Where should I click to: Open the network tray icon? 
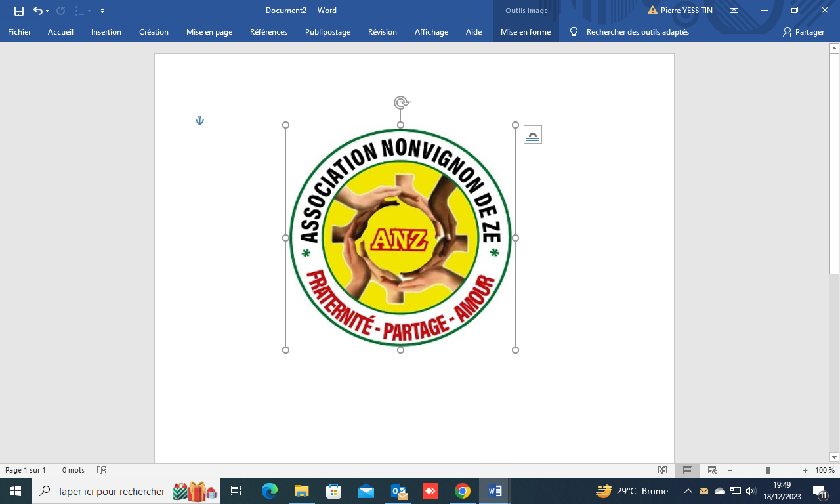pyautogui.click(x=736, y=491)
